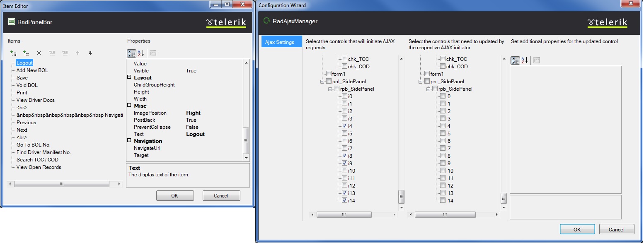Check i0 in the AJAX initiator tree
Image resolution: width=644 pixels, height=243 pixels.
[345, 96]
